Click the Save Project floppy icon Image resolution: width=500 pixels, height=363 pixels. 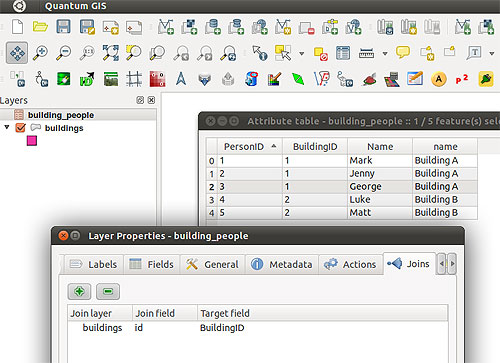(x=63, y=26)
